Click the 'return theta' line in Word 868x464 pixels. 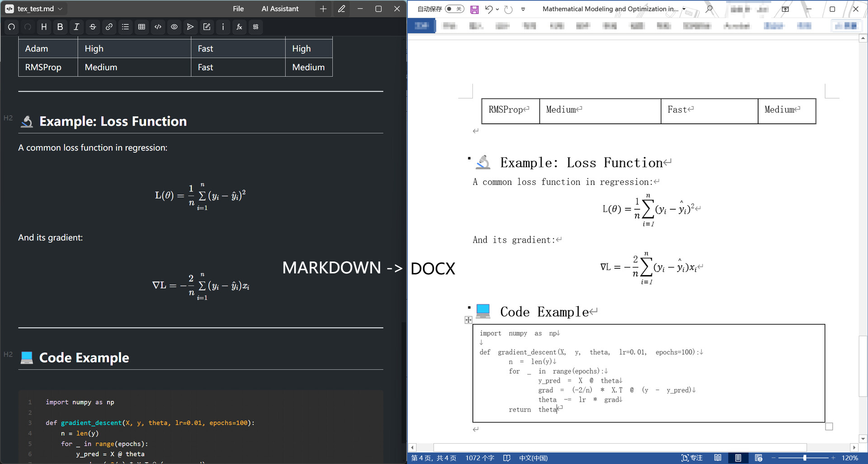click(533, 409)
